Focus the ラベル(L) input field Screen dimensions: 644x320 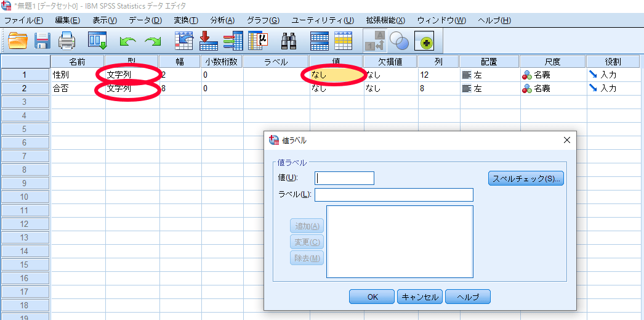(394, 195)
